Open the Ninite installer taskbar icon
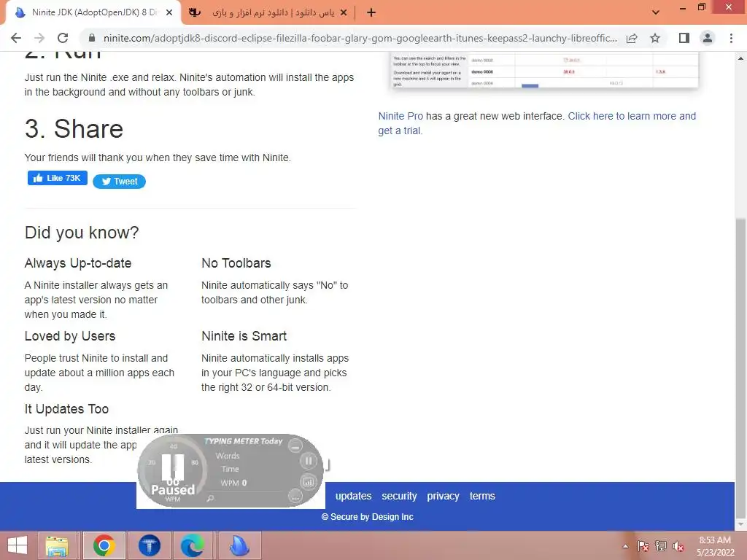 click(x=239, y=545)
